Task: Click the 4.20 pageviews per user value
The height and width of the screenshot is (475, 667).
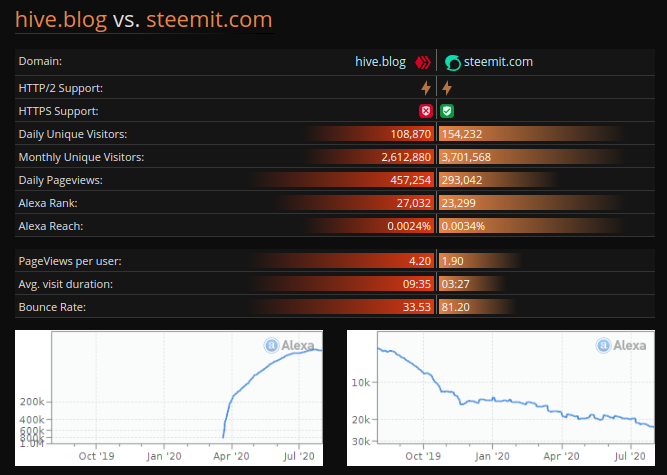Action: pos(419,261)
